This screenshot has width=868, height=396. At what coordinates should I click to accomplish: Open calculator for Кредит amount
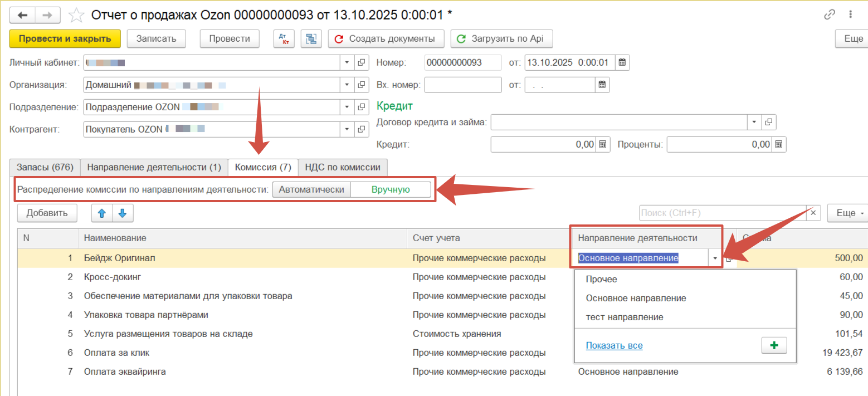point(603,145)
